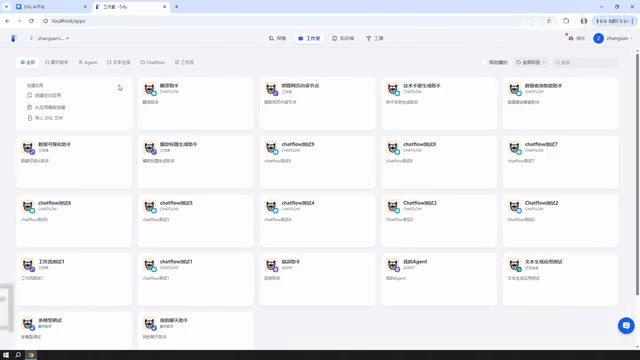Image resolution: width=640 pixels, height=360 pixels.
Task: Open the 知识库 (Knowledge) section
Action: tap(343, 38)
